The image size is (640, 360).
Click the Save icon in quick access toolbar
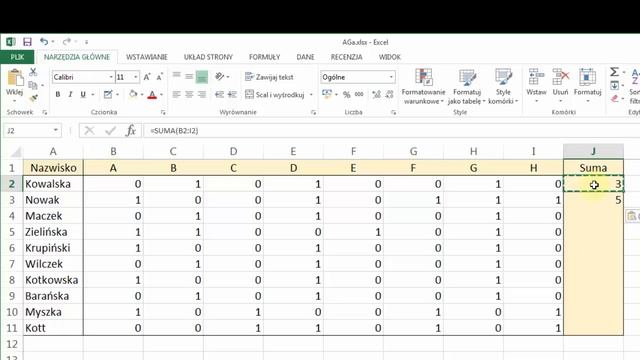click(x=27, y=42)
